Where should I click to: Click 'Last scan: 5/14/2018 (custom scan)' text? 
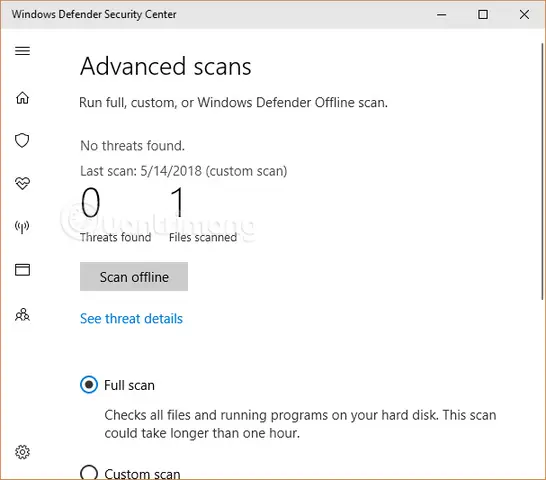(x=184, y=171)
